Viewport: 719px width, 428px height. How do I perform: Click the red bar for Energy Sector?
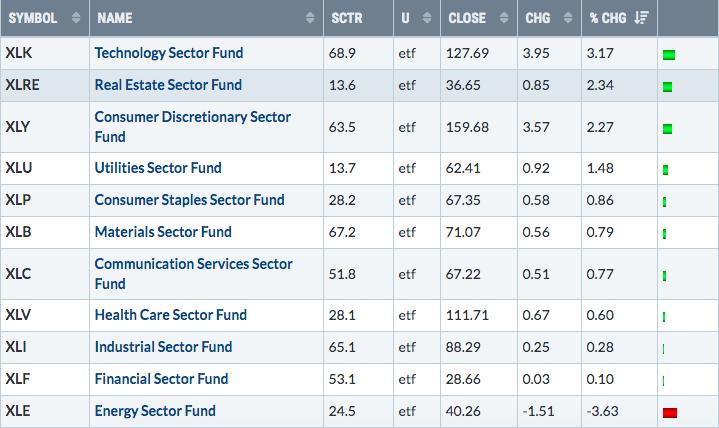coord(670,412)
